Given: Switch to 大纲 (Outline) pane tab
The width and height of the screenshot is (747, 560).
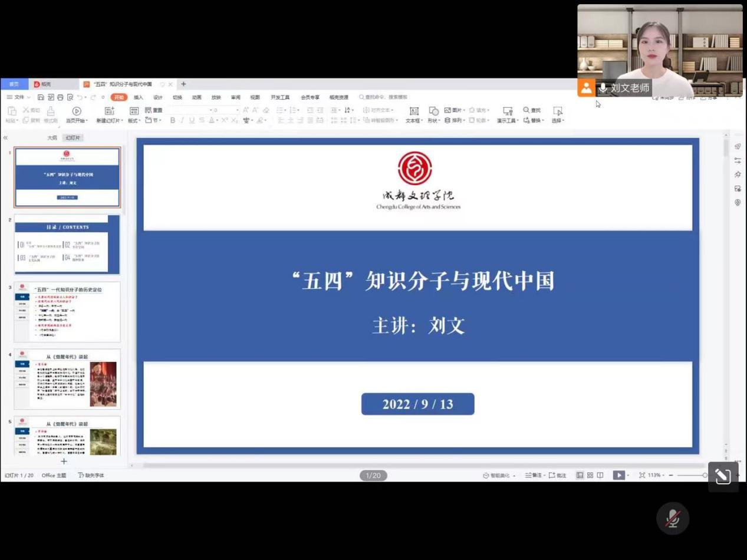Looking at the screenshot, I should click(x=52, y=138).
